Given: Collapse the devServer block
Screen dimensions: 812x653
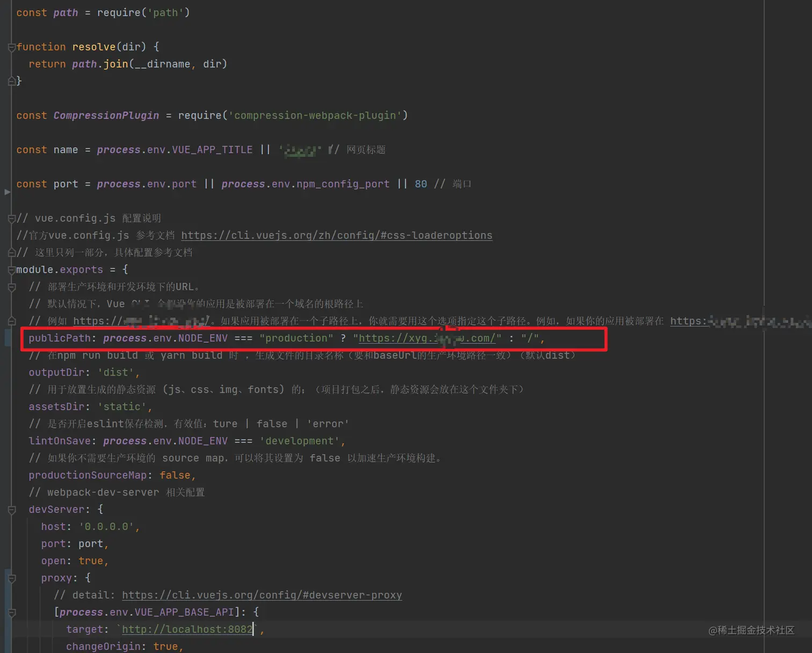Looking at the screenshot, I should click(x=11, y=510).
